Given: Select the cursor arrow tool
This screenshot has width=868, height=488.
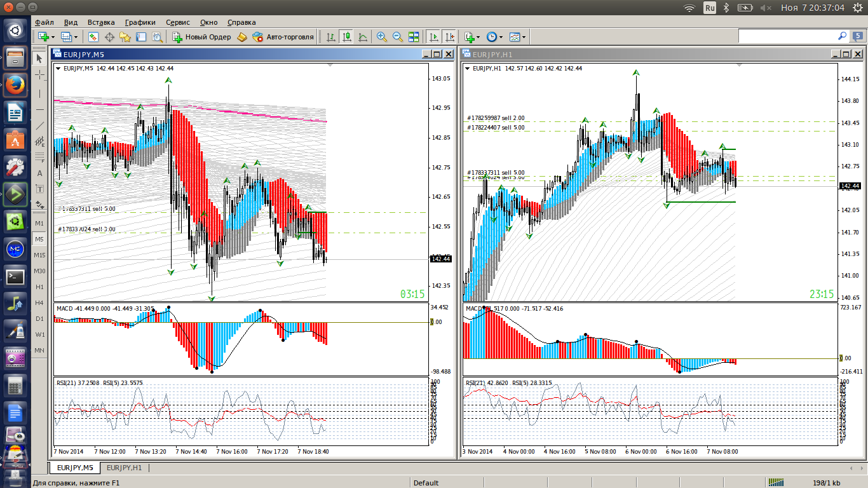Looking at the screenshot, I should coord(39,59).
